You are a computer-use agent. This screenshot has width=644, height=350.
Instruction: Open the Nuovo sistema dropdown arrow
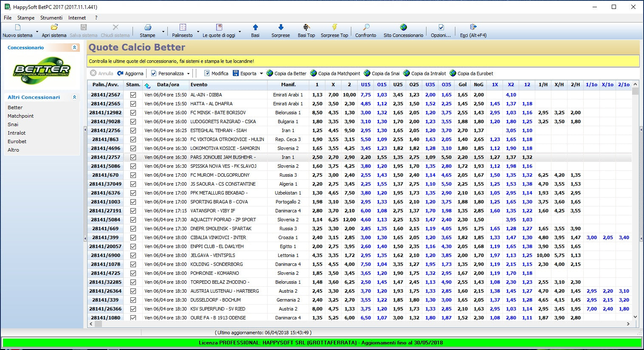37,31
